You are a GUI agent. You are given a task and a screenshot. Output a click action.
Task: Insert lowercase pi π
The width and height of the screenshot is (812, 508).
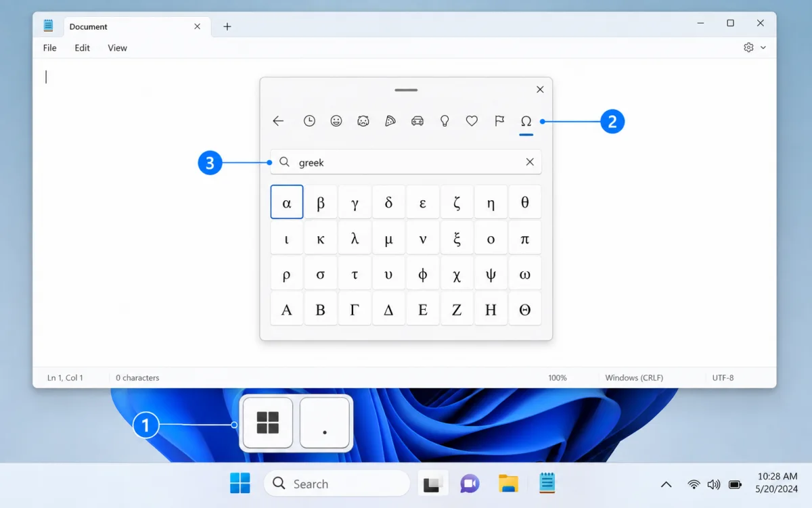[525, 238]
